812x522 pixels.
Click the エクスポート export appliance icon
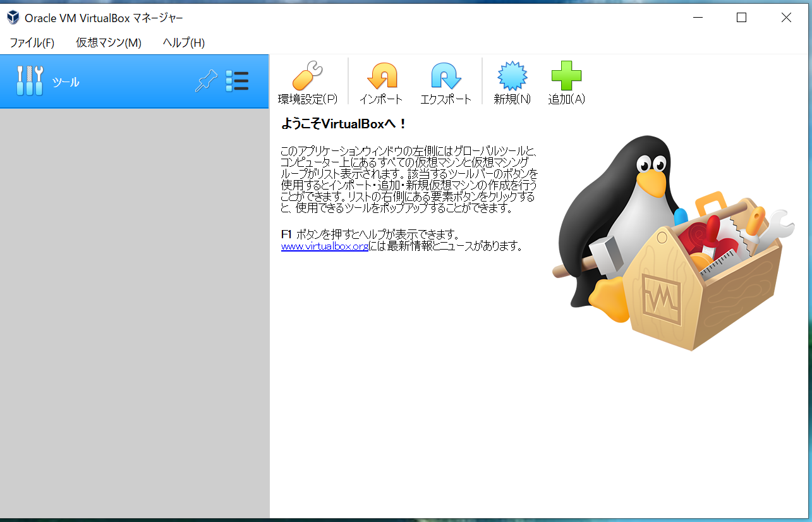[x=445, y=83]
